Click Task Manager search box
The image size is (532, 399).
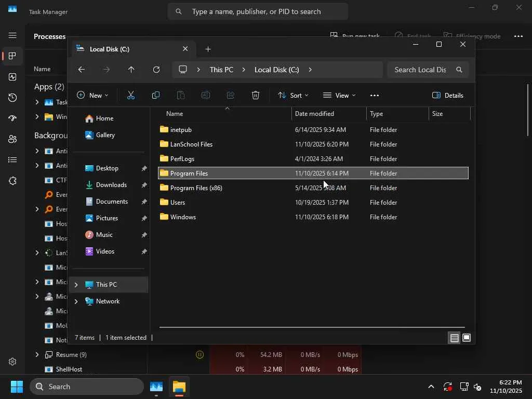[x=258, y=11]
